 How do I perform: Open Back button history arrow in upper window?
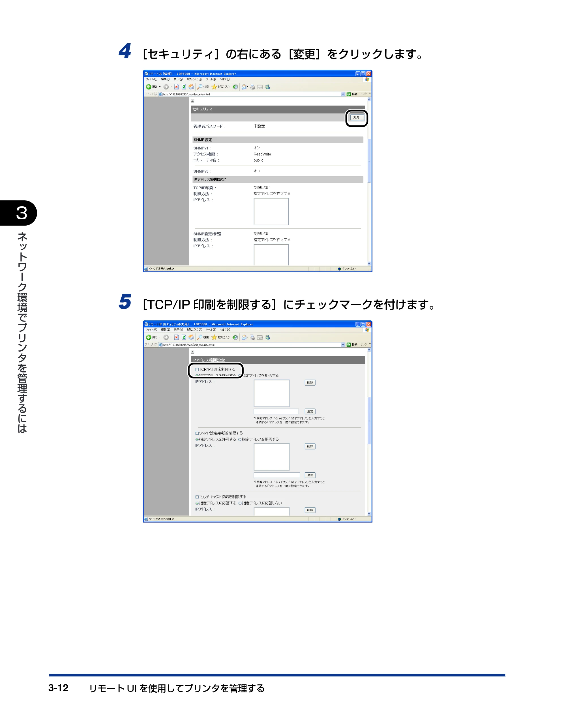pos(160,87)
